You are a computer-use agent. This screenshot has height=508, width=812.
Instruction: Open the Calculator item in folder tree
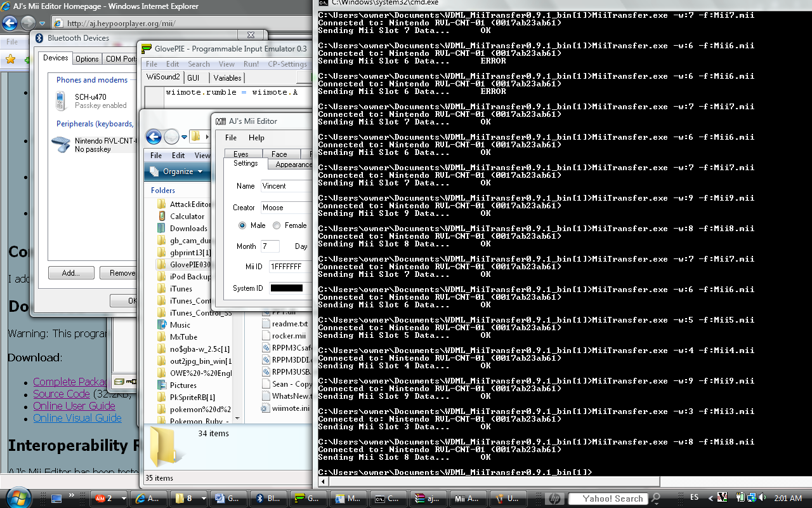click(x=187, y=217)
